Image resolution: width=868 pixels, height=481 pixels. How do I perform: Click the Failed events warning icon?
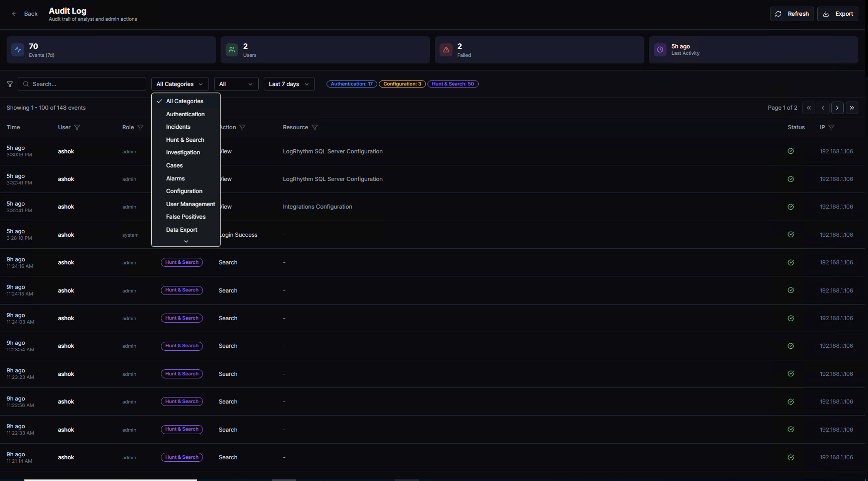446,50
